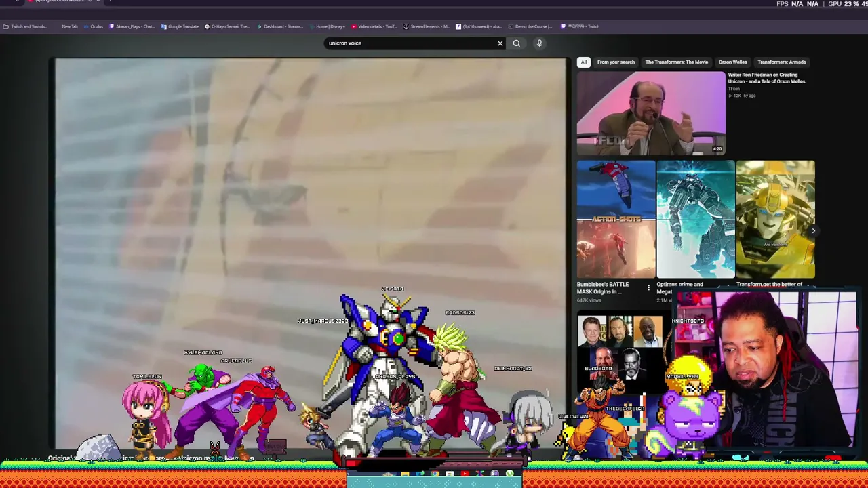Viewport: 868px width, 488px height.
Task: Click the magnifier search button
Action: tap(517, 43)
